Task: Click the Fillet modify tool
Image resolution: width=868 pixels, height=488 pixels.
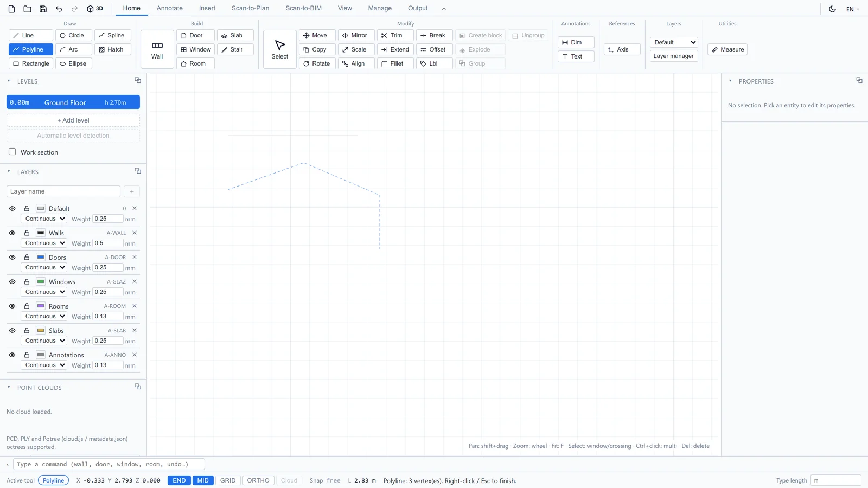Action: point(395,63)
